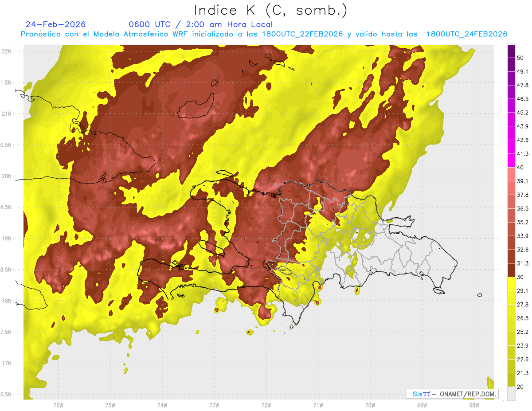Select the date text '24-Feb-2026'
The width and height of the screenshot is (532, 411).
pyautogui.click(x=56, y=24)
